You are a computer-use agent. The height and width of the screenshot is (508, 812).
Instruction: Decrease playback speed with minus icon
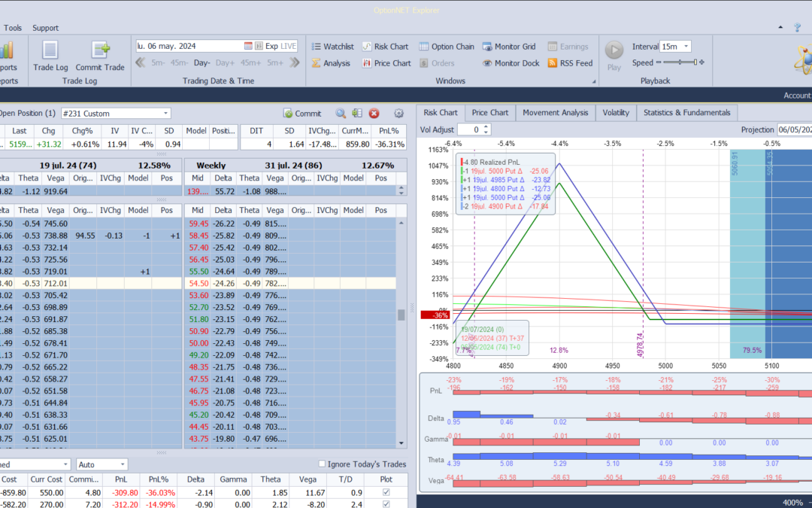coord(659,62)
